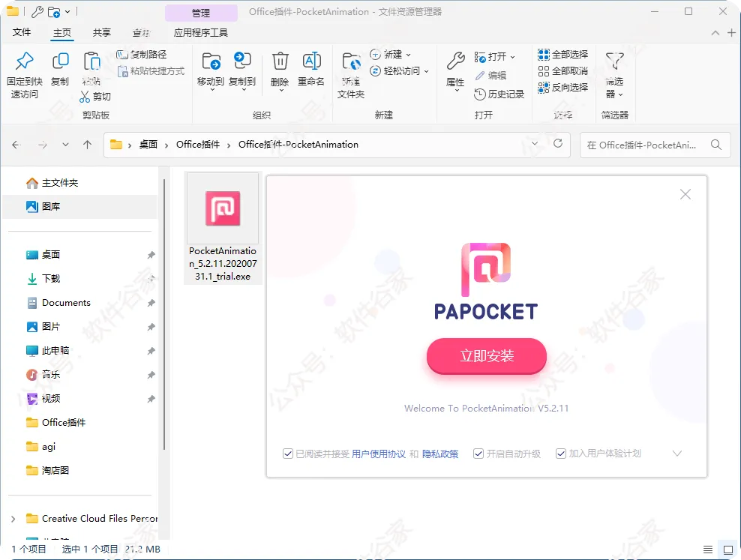Toggle the 加入用户体验计划 checkbox
The height and width of the screenshot is (560, 741).
(561, 454)
